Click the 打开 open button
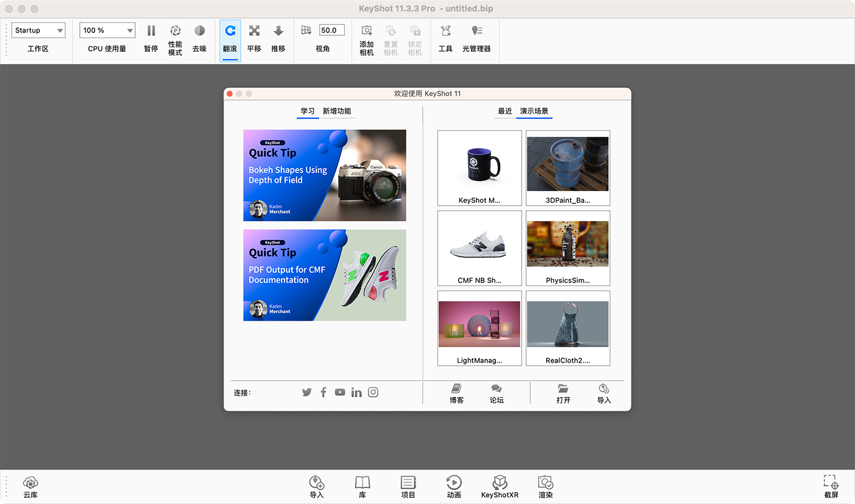Image resolution: width=855 pixels, height=504 pixels. click(563, 394)
